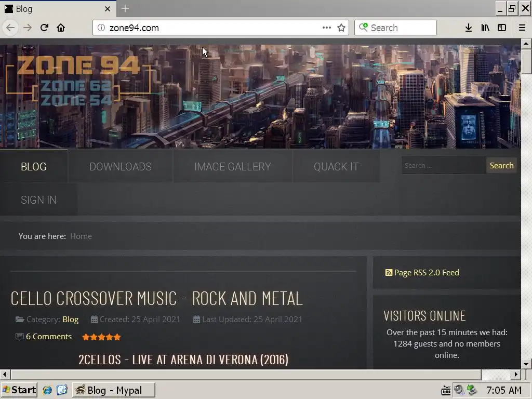The height and width of the screenshot is (399, 532).
Task: Open the page actions three-dot menu
Action: (326, 28)
